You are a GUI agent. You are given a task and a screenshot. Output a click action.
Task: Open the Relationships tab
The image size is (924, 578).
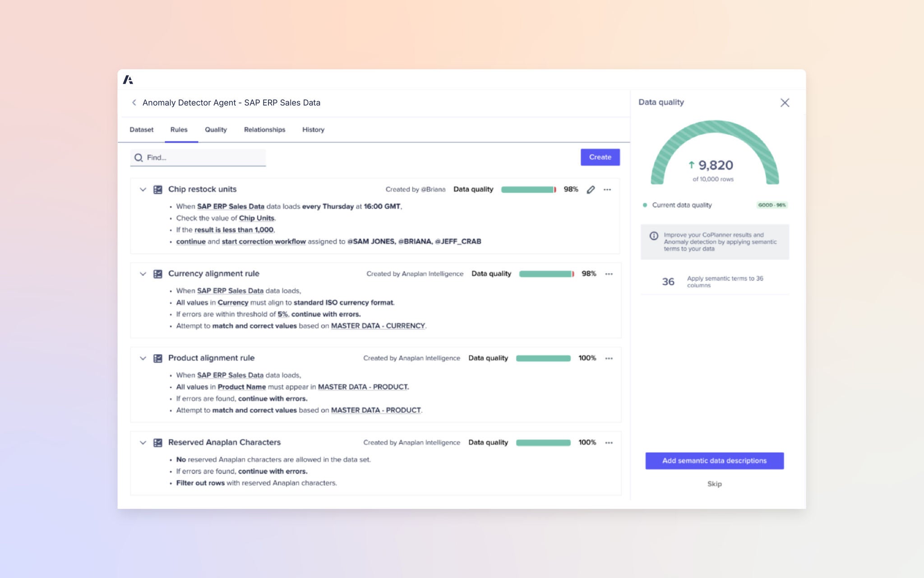[x=264, y=130]
